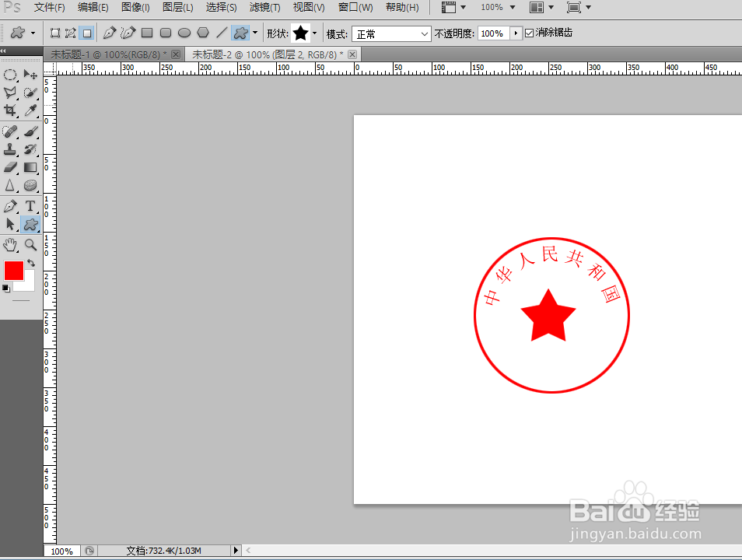Select the Quick Selection tool
Viewport: 742px width, 560px height.
(30, 93)
